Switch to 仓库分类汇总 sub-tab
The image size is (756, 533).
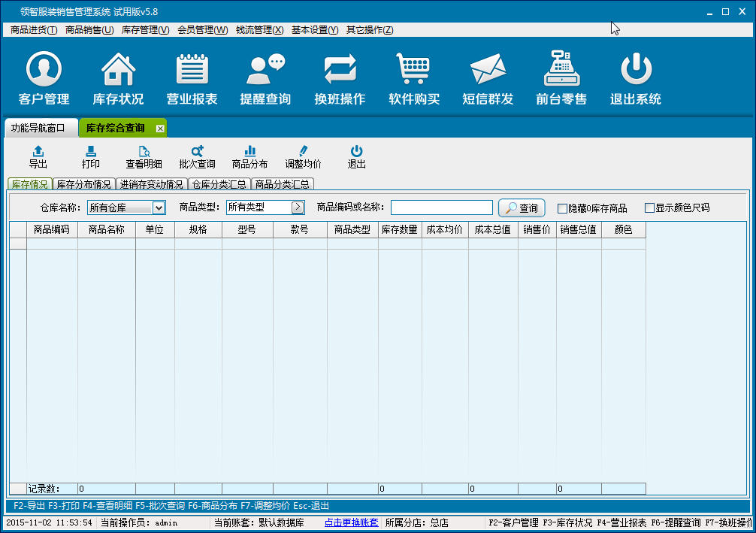click(x=219, y=184)
